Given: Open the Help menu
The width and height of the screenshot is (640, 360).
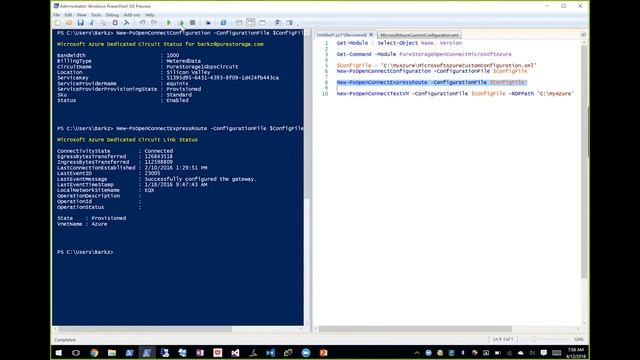Looking at the screenshot, I should [149, 15].
